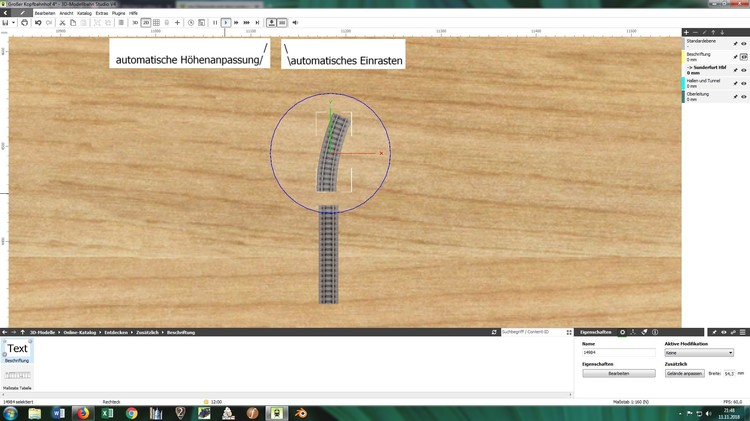Click the plus icon to add layer
The height and width of the screenshot is (421, 750).
[x=687, y=32]
